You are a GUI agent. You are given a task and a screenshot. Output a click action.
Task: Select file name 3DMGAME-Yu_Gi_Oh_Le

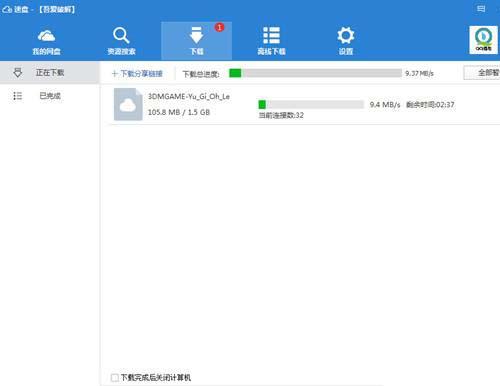pyautogui.click(x=189, y=96)
